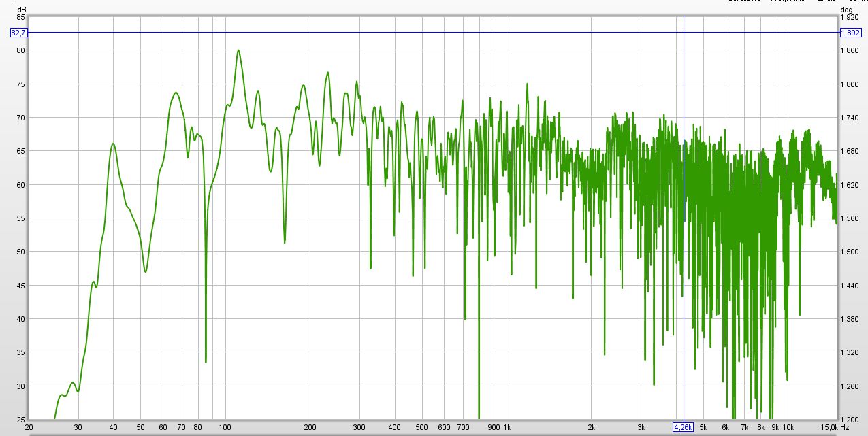868x436 pixels.
Task: Click the 20 label at the frequency axis start
Action: pos(29,427)
